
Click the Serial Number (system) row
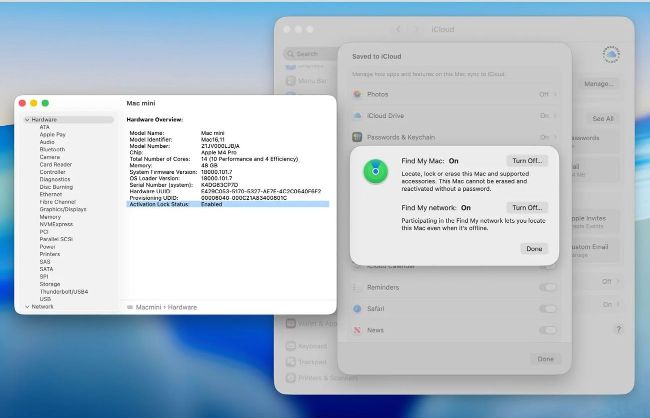pos(228,185)
